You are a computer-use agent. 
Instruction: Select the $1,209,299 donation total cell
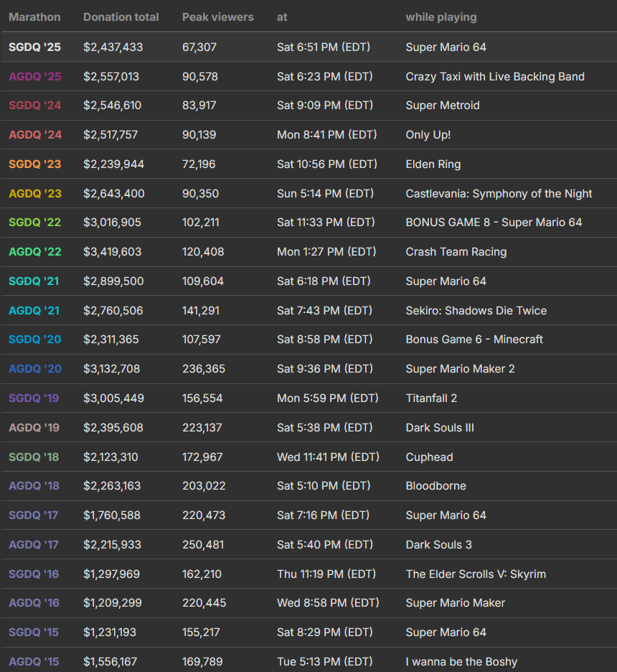(x=113, y=602)
